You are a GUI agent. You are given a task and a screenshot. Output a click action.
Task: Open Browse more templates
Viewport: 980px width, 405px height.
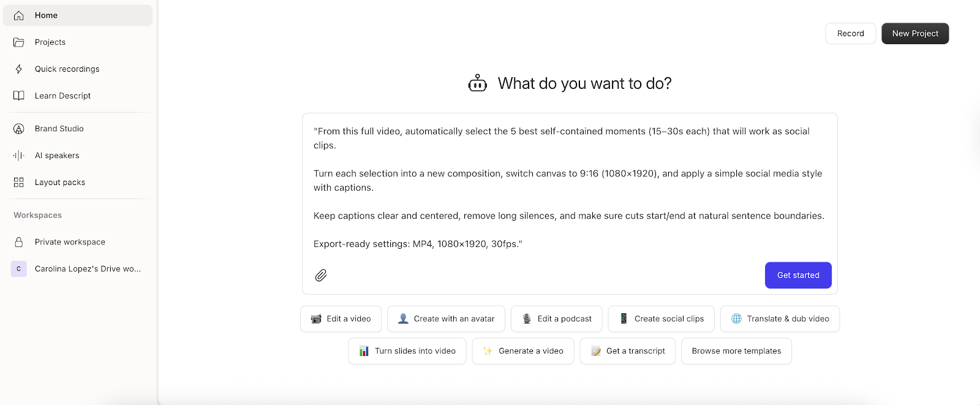pyautogui.click(x=736, y=351)
